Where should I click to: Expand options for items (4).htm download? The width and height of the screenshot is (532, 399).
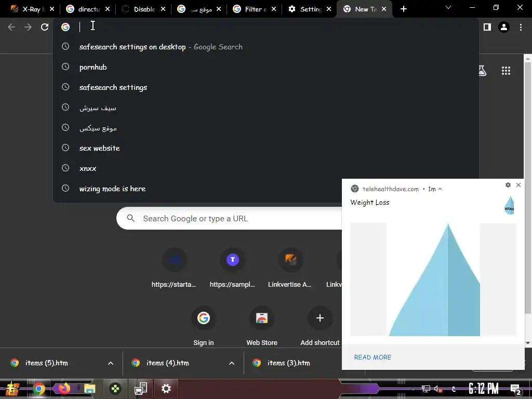232,363
